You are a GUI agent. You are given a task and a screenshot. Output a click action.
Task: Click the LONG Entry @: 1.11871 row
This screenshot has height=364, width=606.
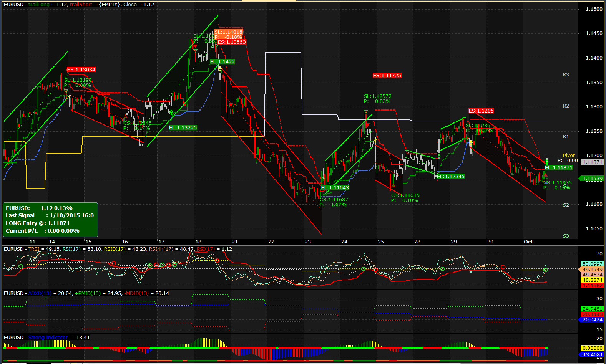point(38,223)
